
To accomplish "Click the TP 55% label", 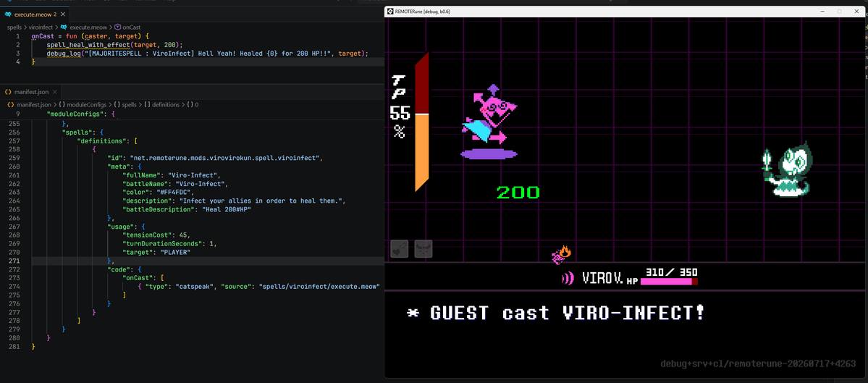I will (400, 107).
